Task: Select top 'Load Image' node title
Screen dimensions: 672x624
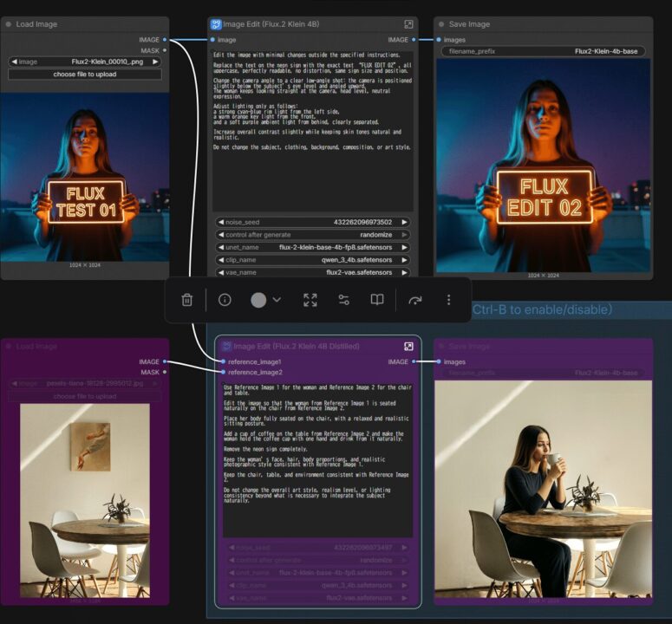Action: pyautogui.click(x=36, y=24)
